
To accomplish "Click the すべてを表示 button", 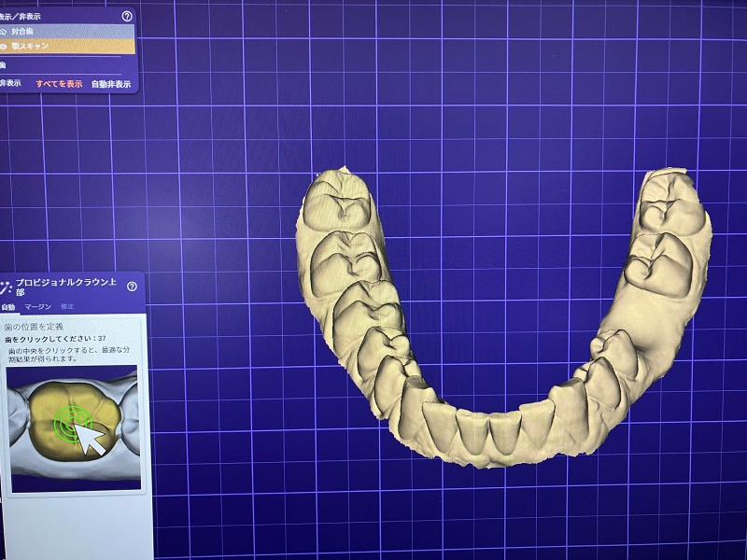I will point(59,84).
